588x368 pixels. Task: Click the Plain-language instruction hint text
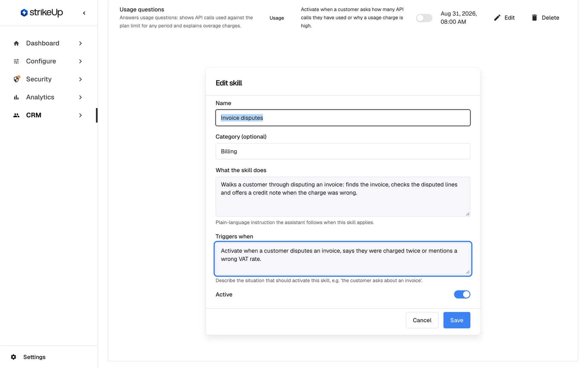point(295,222)
